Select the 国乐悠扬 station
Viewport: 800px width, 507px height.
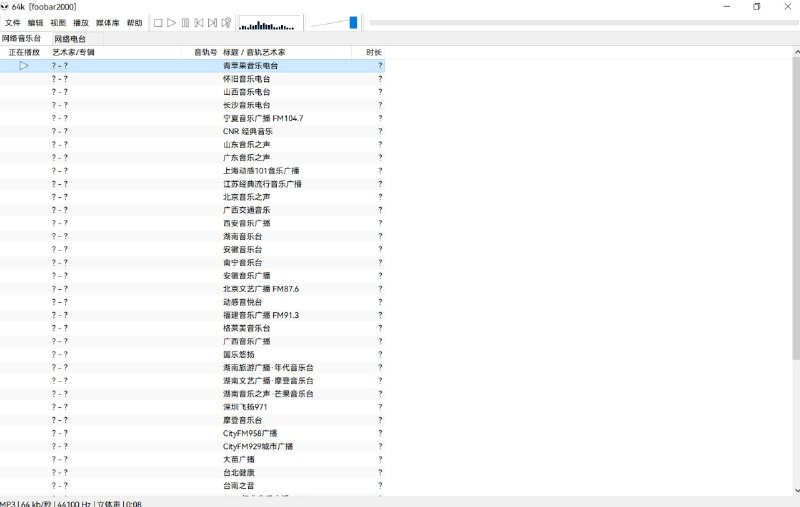pyautogui.click(x=192, y=354)
